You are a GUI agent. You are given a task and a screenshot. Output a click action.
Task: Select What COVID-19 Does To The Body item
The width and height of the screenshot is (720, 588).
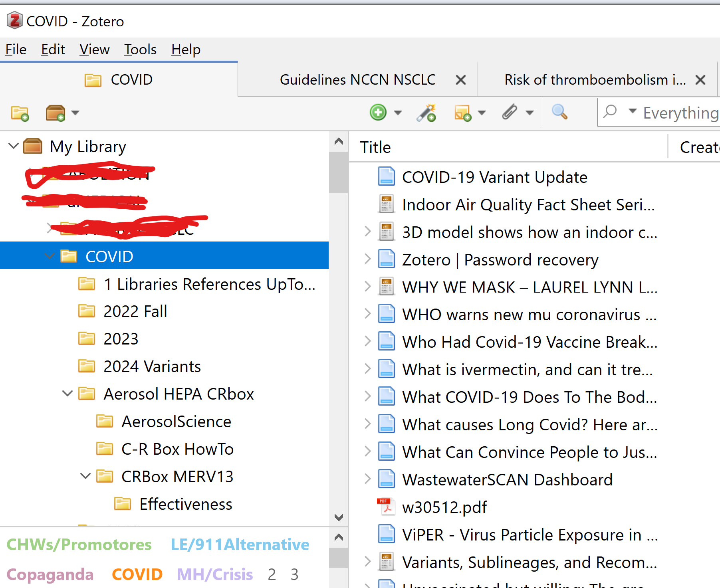click(530, 397)
